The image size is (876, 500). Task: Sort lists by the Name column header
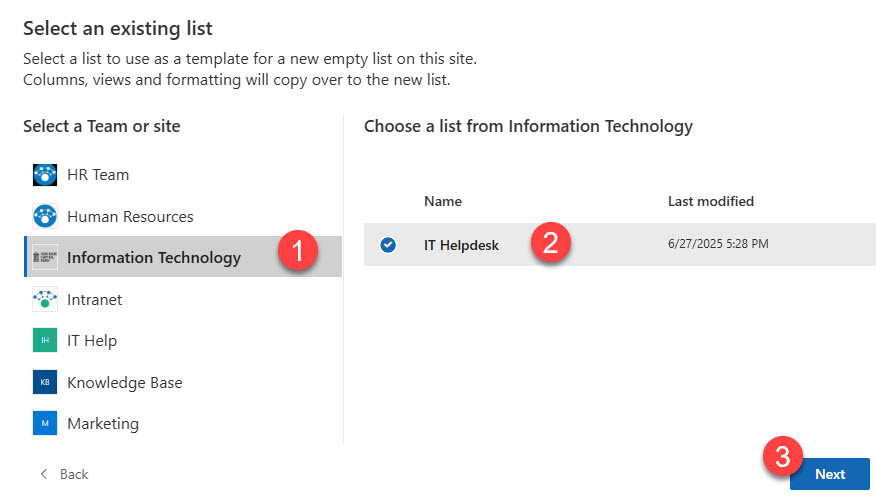pos(443,201)
